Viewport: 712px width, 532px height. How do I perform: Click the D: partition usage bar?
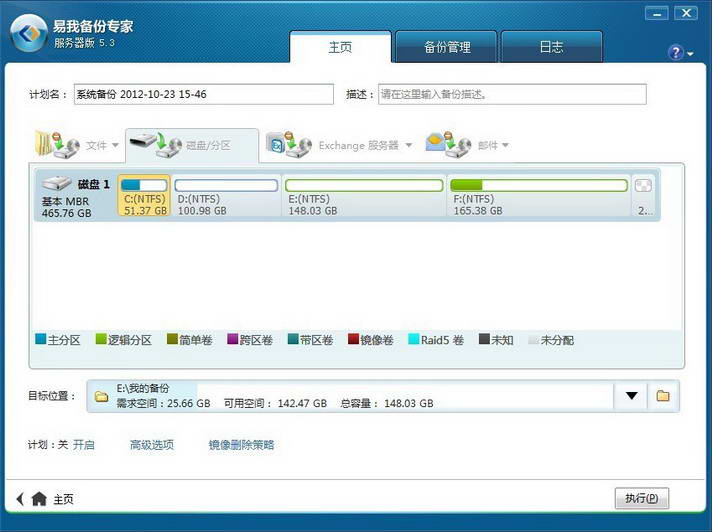226,185
